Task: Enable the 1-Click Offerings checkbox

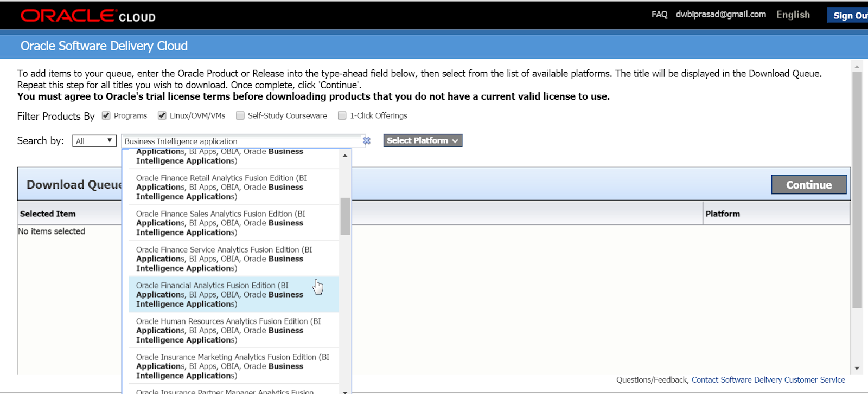Action: pos(342,115)
